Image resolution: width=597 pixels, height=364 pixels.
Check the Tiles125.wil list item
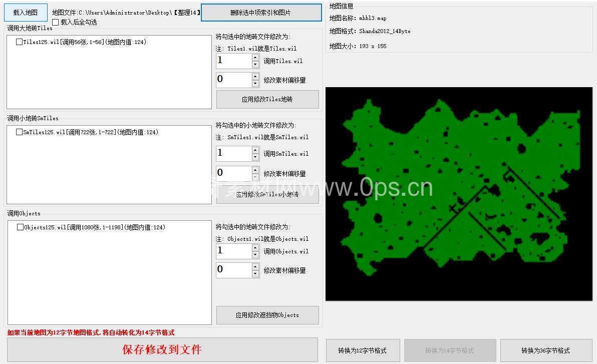19,43
